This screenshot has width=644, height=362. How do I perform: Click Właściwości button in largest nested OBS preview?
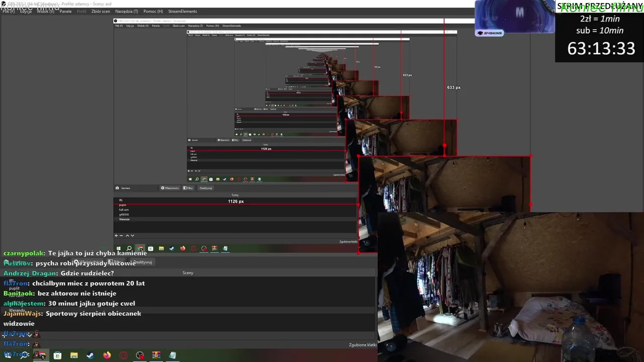point(170,188)
